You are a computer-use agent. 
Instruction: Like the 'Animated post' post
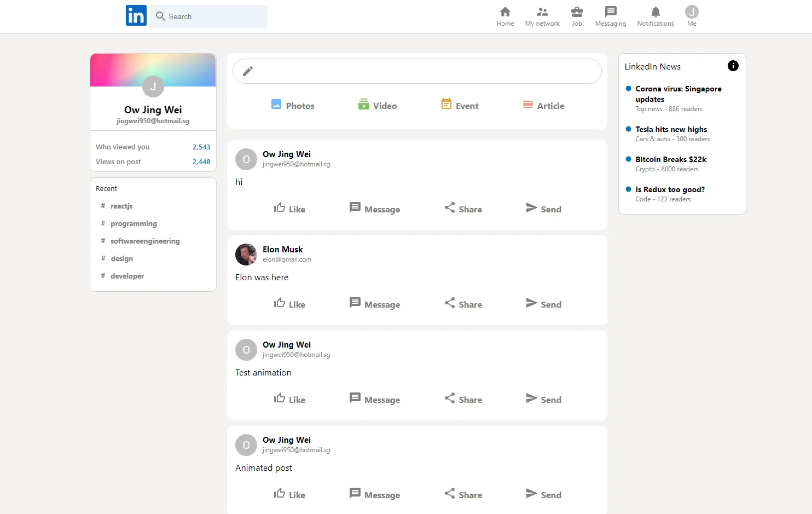coord(289,494)
